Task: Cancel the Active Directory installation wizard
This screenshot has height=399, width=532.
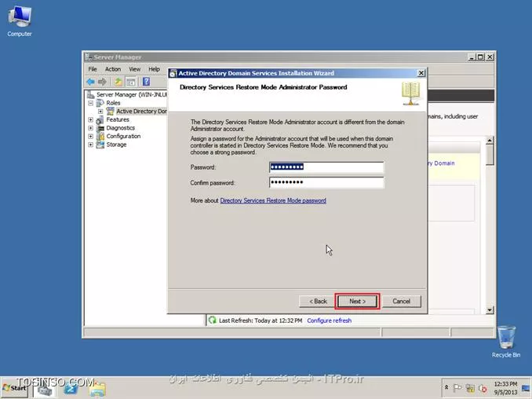Action: 402,301
